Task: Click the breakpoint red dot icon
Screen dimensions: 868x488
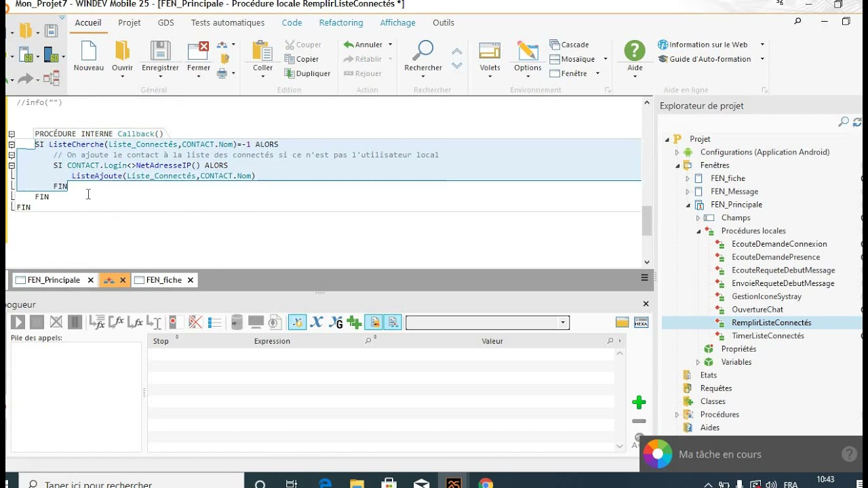Action: (173, 323)
